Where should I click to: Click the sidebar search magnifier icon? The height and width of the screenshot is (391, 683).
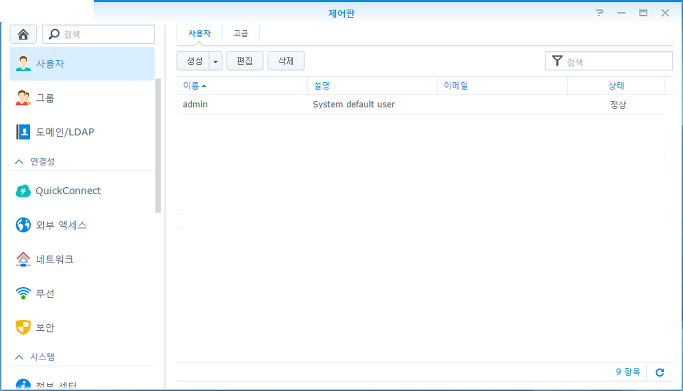pos(54,34)
